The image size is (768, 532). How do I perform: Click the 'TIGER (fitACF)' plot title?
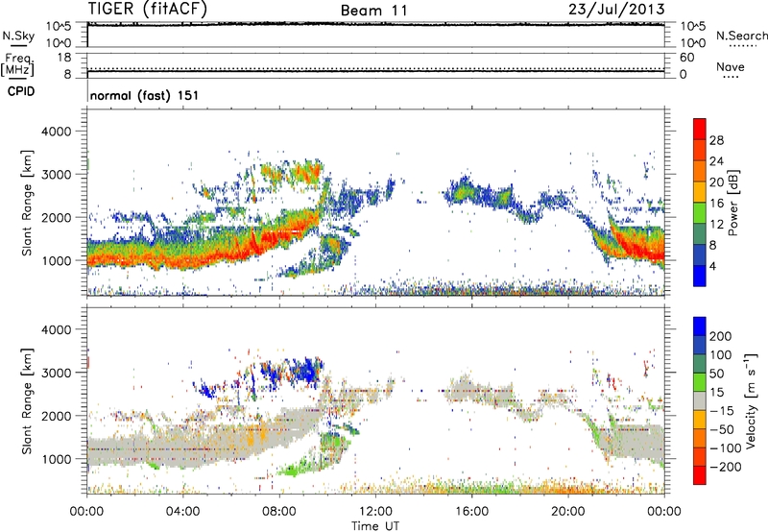148,9
